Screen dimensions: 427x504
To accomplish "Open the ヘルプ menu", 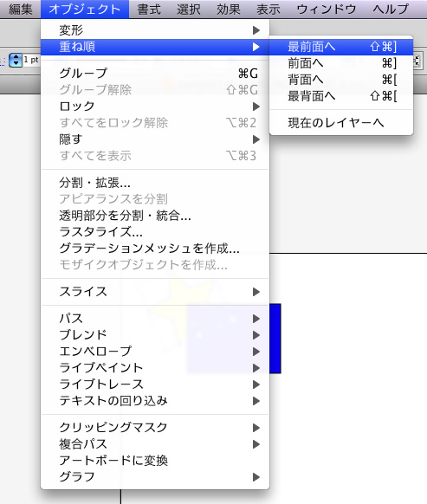I will point(391,9).
